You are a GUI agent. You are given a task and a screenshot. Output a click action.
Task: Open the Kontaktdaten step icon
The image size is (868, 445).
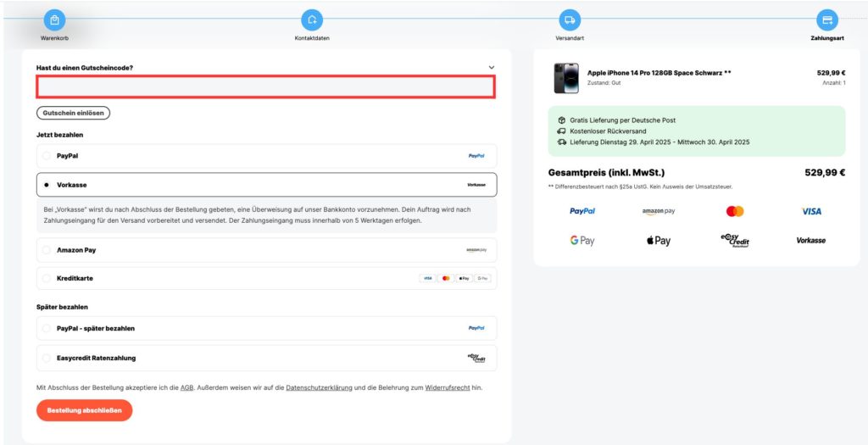pos(312,20)
